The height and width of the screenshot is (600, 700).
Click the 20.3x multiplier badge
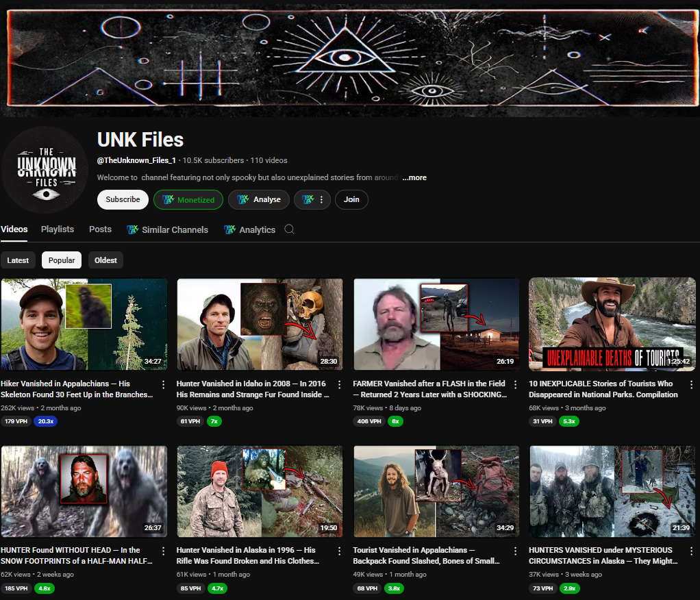click(47, 421)
